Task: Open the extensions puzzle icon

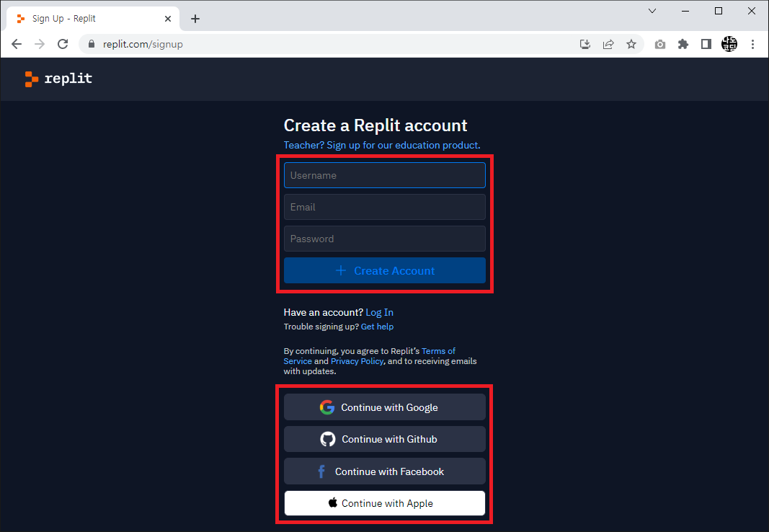Action: 683,44
